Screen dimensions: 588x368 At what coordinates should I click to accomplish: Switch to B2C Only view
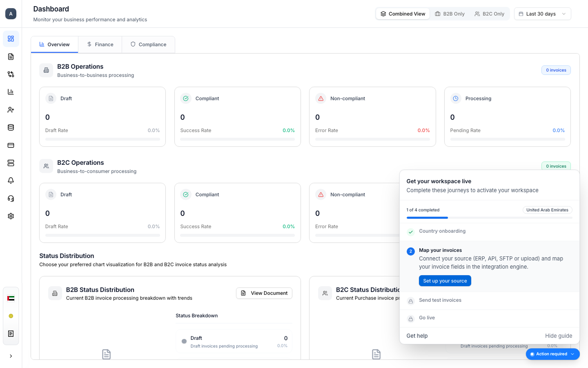489,14
